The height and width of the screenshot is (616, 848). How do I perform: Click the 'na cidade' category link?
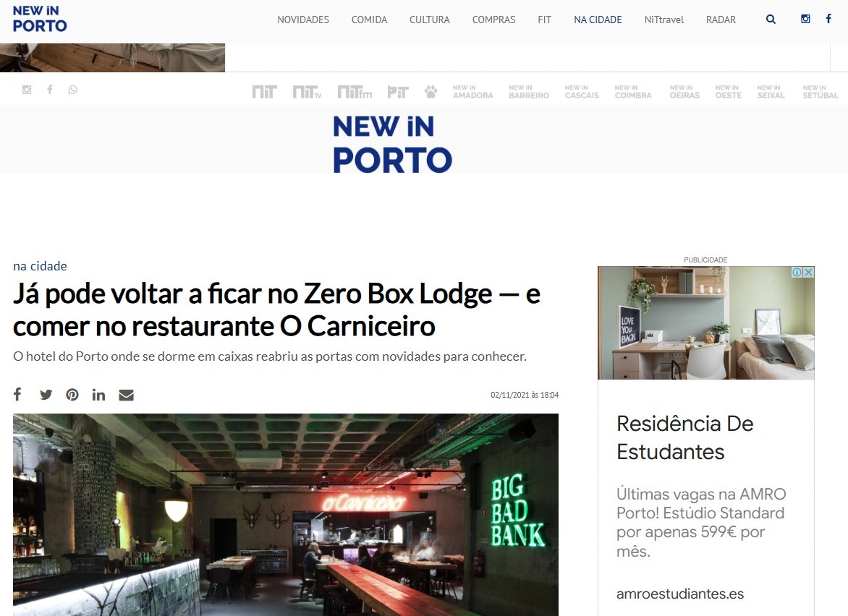point(40,266)
